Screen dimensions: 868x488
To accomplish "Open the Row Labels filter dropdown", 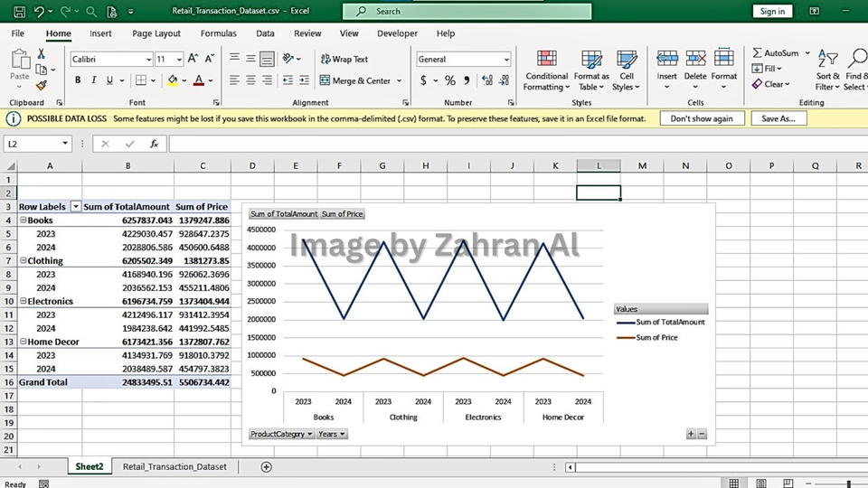I will click(76, 207).
